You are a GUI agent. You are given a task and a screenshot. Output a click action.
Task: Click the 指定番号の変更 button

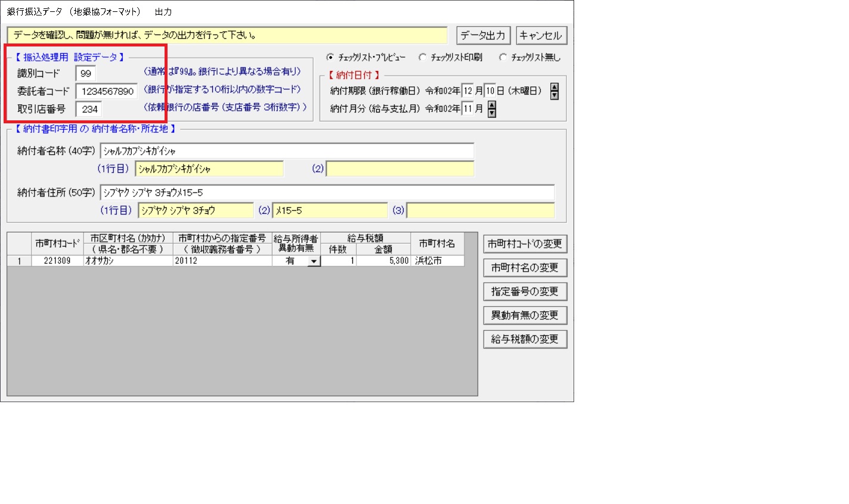[525, 291]
